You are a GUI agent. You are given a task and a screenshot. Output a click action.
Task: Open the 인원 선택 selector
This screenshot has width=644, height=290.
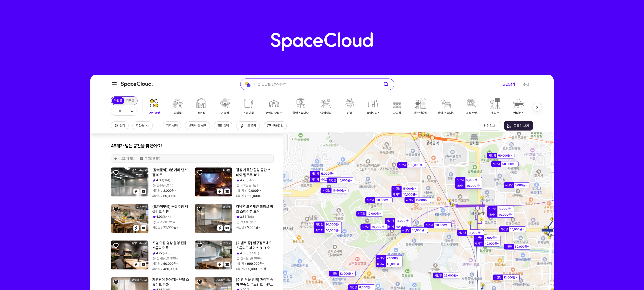pyautogui.click(x=223, y=126)
